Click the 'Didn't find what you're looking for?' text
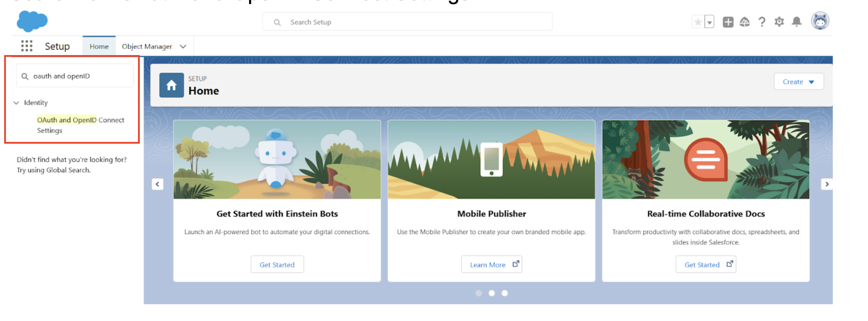This screenshot has height=321, width=868. tap(72, 159)
